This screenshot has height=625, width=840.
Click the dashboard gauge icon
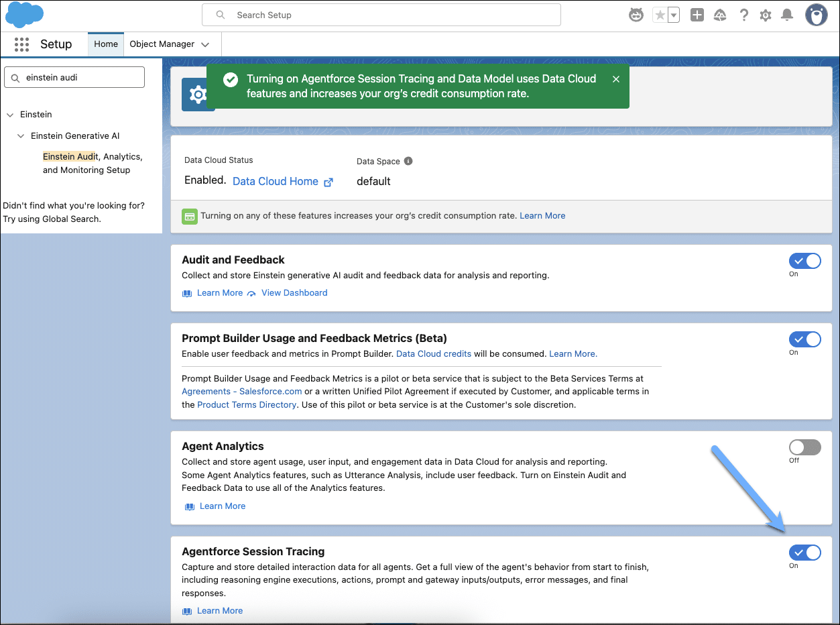pos(251,293)
